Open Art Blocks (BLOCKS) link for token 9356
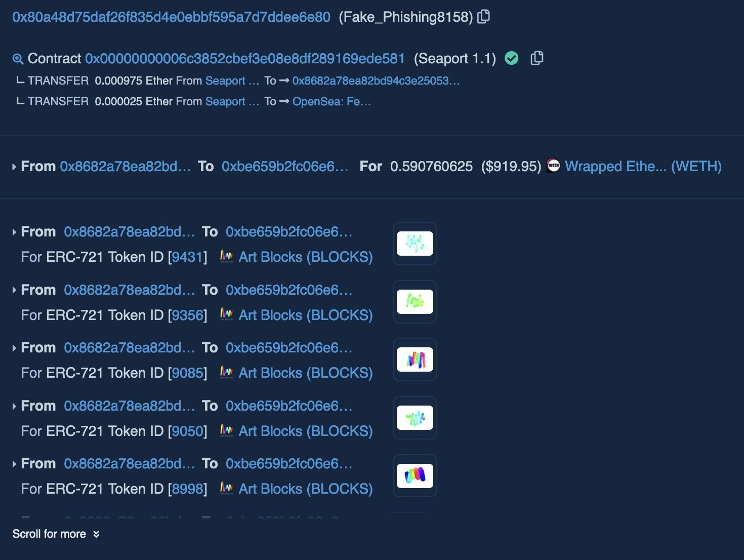The width and height of the screenshot is (744, 560). [306, 315]
